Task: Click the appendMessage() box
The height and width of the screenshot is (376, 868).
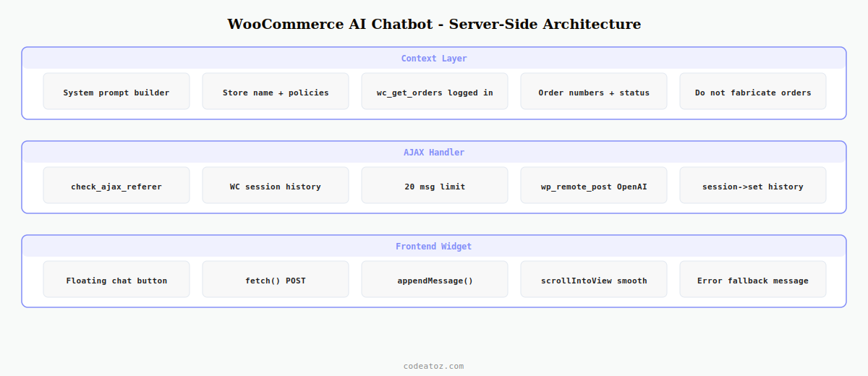Action: (x=435, y=279)
